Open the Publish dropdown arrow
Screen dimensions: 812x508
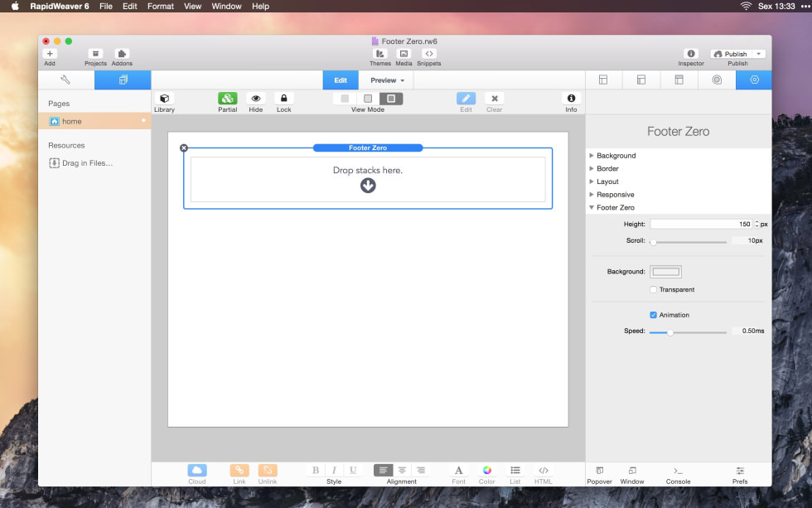pos(759,54)
